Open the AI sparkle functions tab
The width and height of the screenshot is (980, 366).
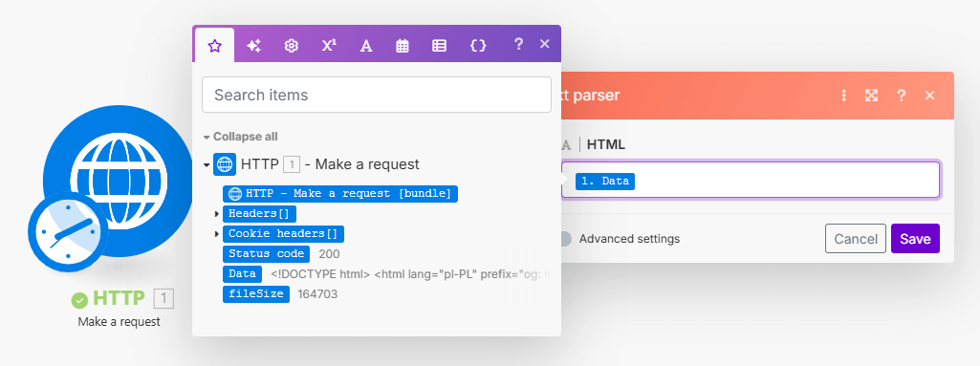pos(253,45)
